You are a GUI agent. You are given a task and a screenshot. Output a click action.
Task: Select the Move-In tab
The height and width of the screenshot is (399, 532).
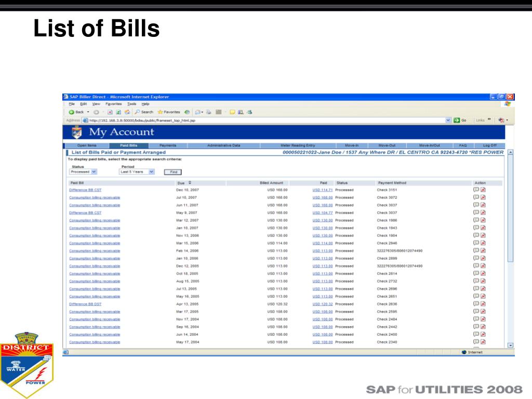pyautogui.click(x=352, y=145)
